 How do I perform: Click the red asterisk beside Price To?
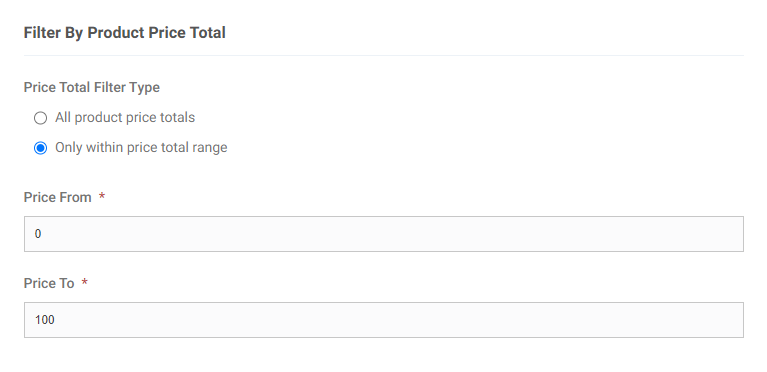tap(84, 282)
